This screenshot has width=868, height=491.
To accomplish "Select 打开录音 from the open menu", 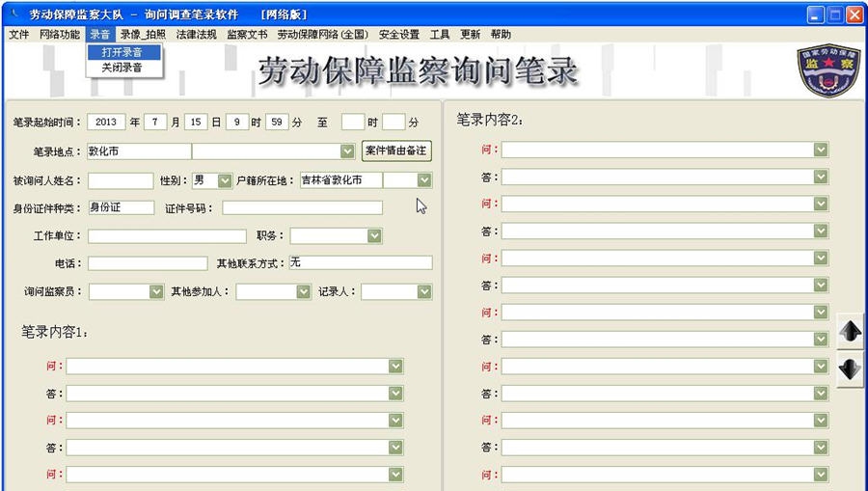I will [x=122, y=52].
